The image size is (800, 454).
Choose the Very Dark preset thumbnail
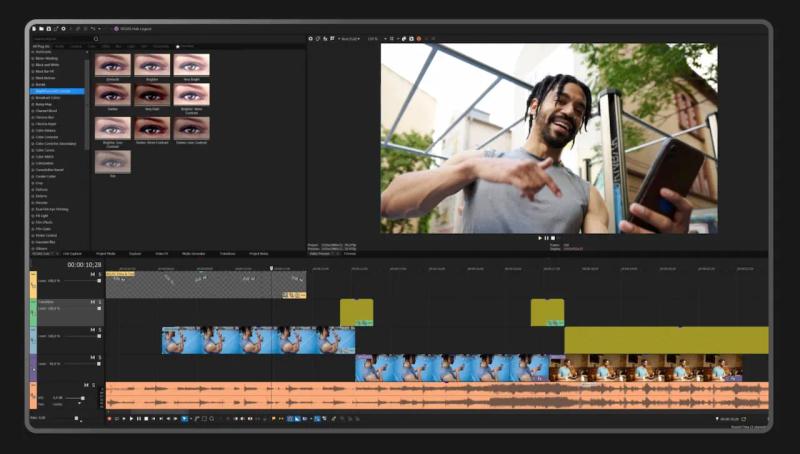tap(152, 95)
